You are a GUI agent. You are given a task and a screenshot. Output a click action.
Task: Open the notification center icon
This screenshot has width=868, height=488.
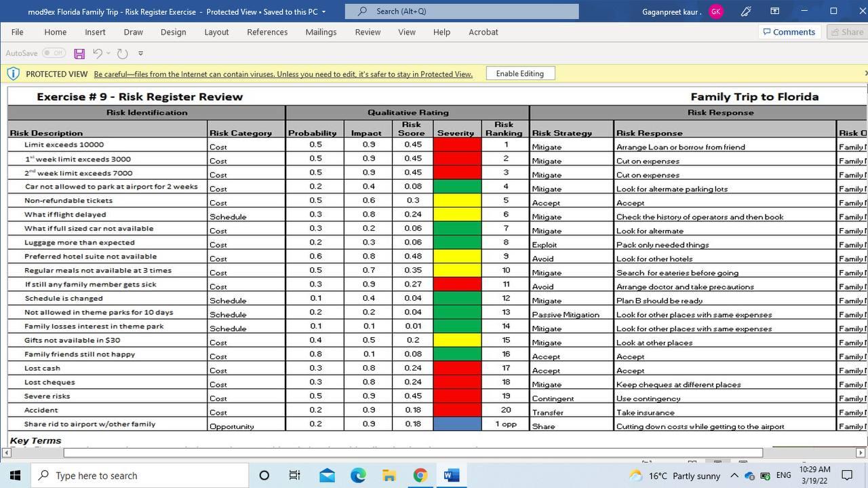[x=847, y=475]
